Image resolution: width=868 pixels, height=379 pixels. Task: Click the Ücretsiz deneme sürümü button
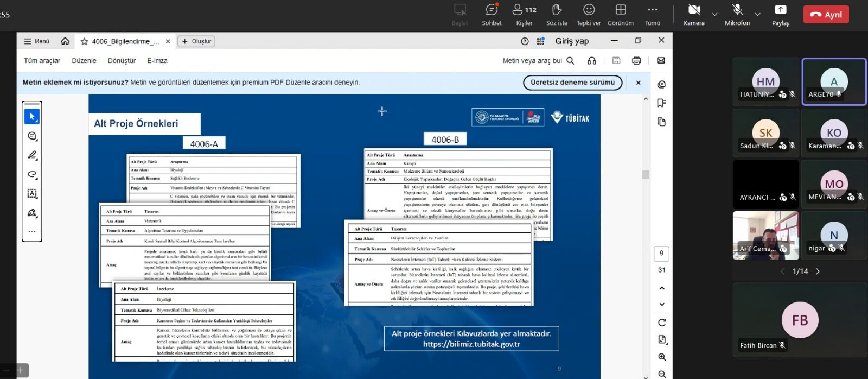pyautogui.click(x=573, y=83)
